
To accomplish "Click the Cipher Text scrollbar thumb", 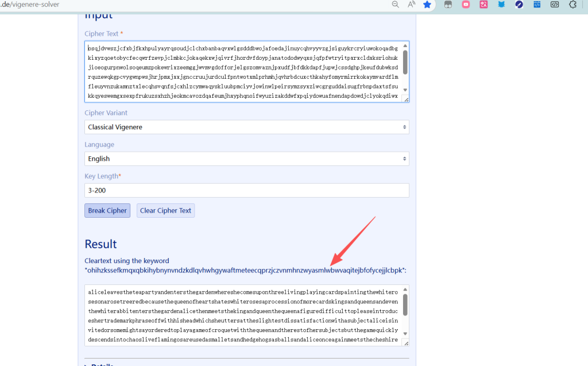I will coord(405,61).
